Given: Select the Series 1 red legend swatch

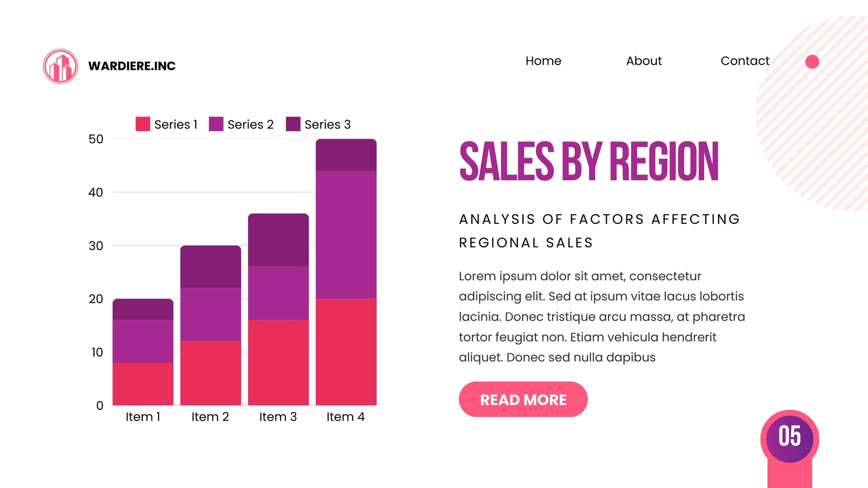Looking at the screenshot, I should coord(143,124).
